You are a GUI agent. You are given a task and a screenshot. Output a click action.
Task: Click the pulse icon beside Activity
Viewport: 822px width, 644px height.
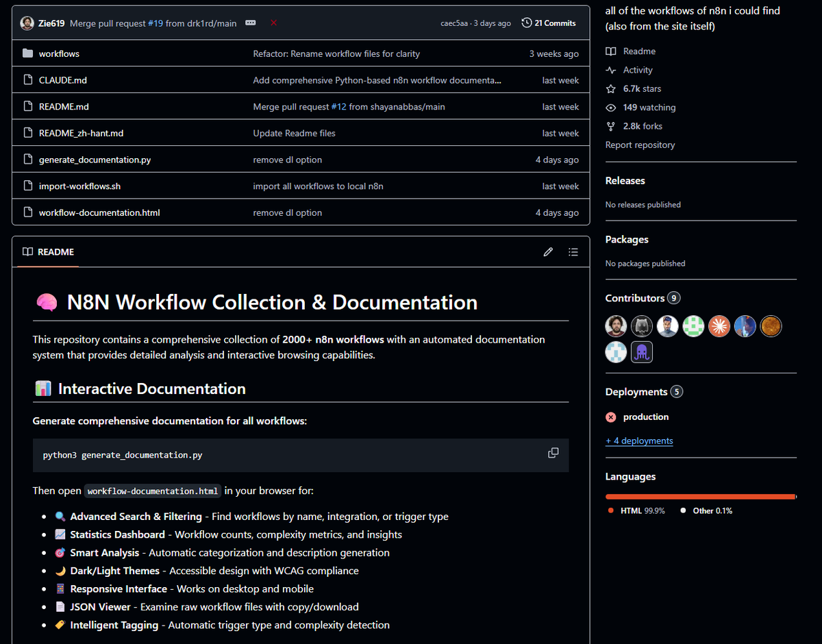(611, 70)
